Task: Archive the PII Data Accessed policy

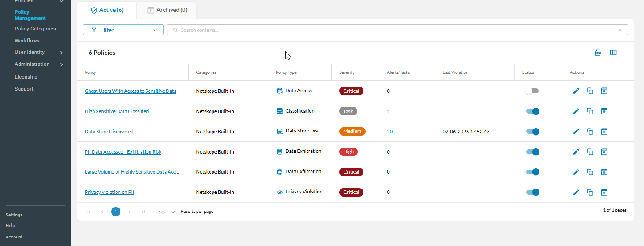Action: (x=604, y=152)
